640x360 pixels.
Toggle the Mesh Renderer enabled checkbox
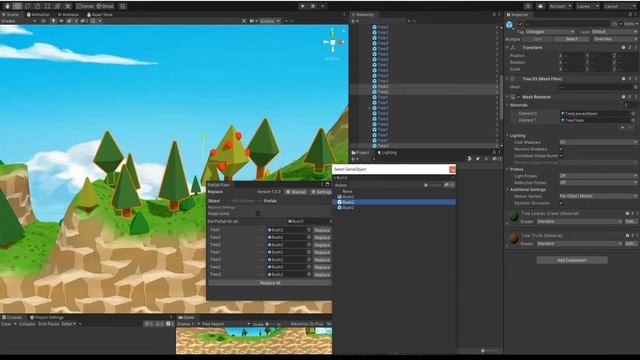[518, 97]
